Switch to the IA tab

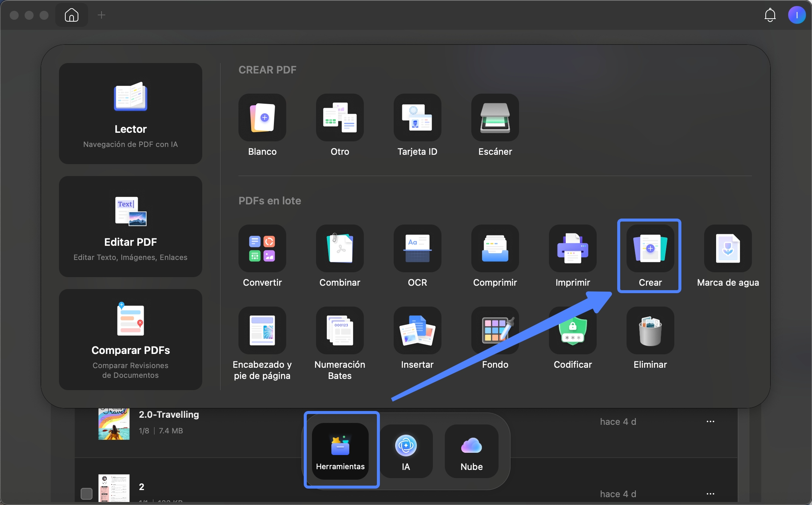406,451
